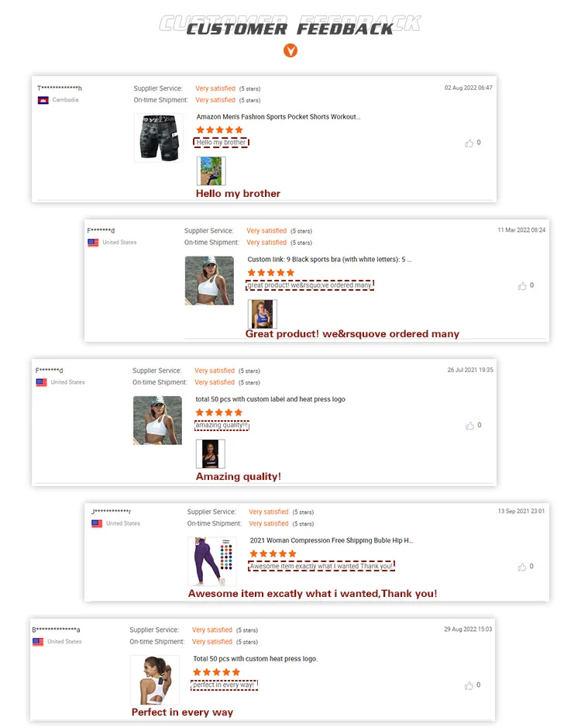Click the 'Total 50 pcs with custom heat press logo' title
The height and width of the screenshot is (728, 581).
click(x=255, y=659)
